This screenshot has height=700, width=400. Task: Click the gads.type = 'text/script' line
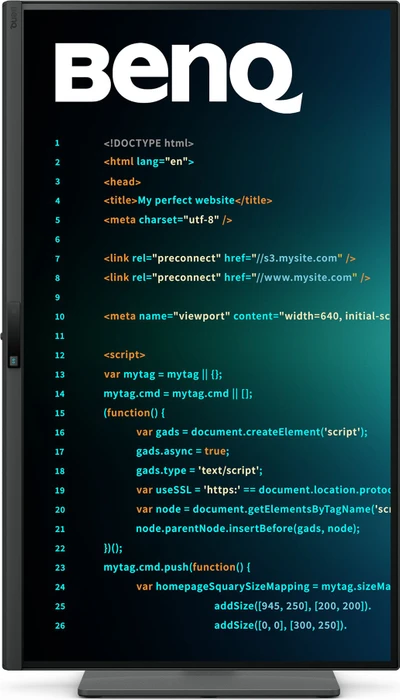click(x=200, y=471)
